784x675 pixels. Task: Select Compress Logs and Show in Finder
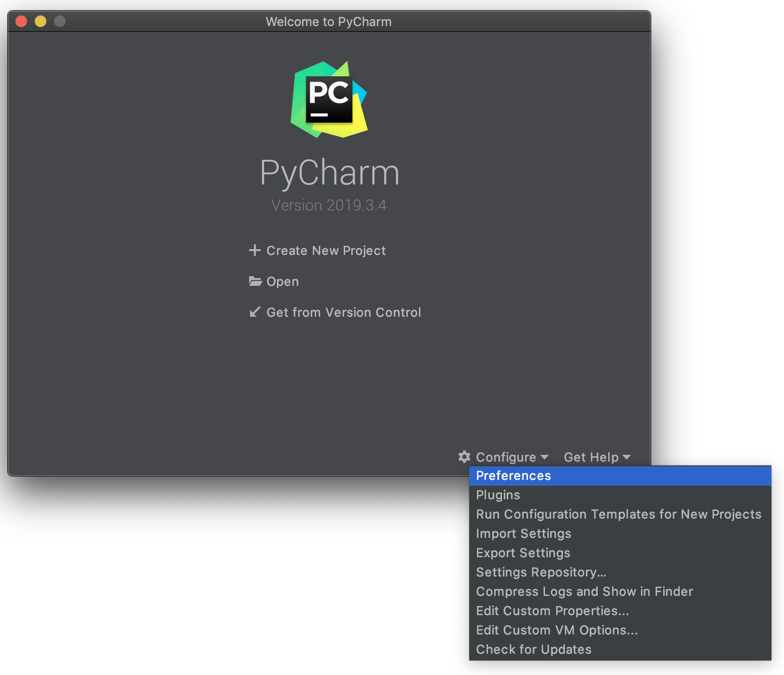pyautogui.click(x=584, y=591)
